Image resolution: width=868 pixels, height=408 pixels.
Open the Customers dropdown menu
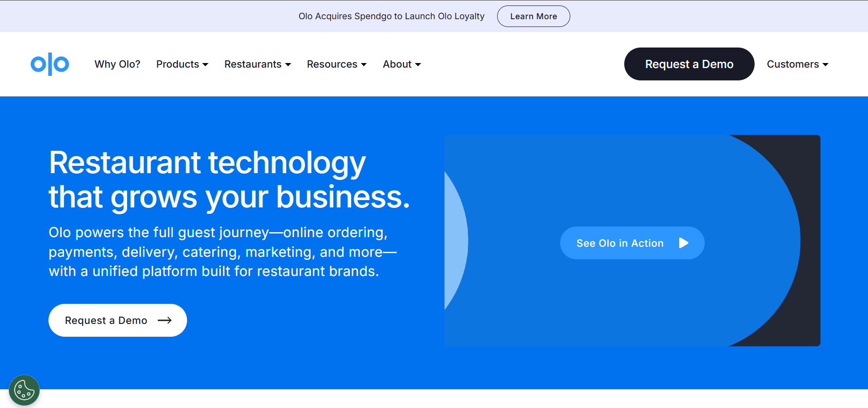[x=798, y=64]
